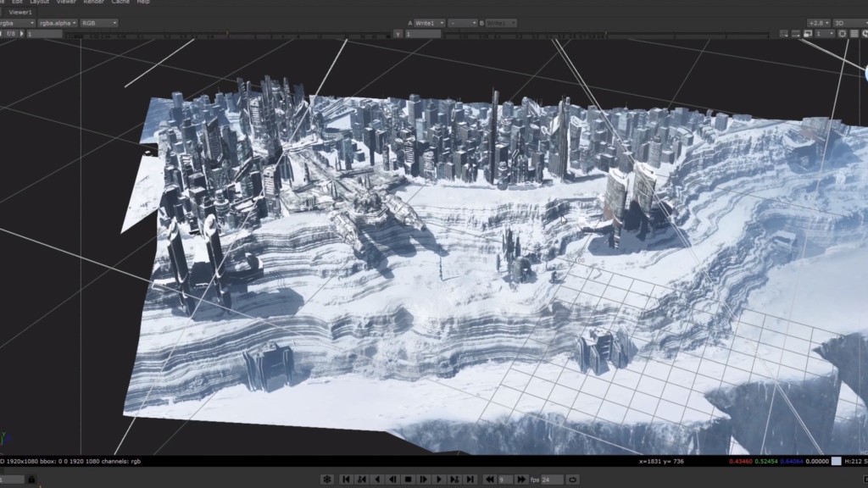Skip forward by frame increment
The width and height of the screenshot is (868, 488).
(x=521, y=480)
